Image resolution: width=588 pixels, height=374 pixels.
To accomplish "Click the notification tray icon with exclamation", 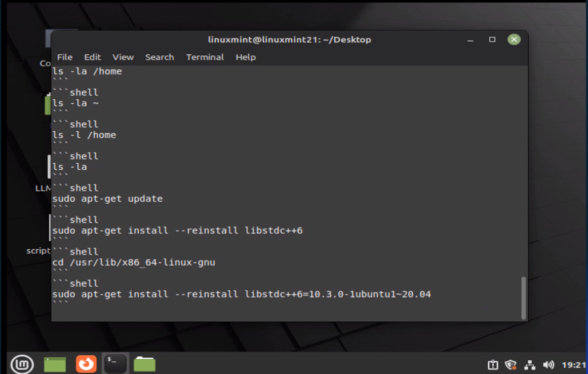I will 493,364.
